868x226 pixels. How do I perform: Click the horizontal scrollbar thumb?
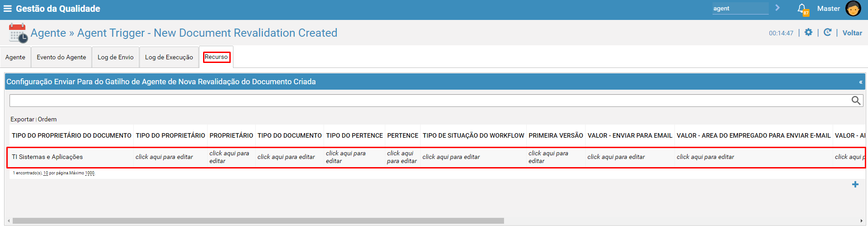click(258, 221)
